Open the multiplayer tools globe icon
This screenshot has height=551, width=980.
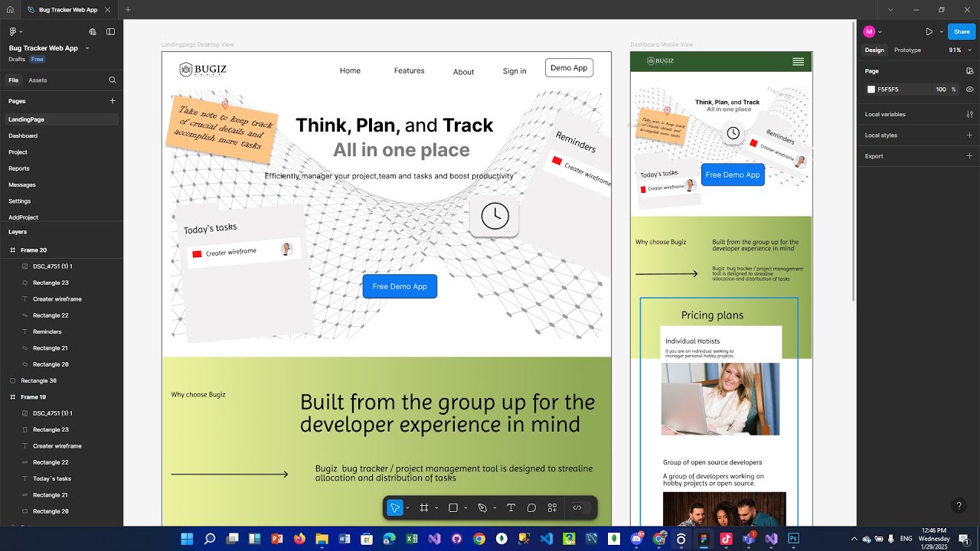pos(93,31)
